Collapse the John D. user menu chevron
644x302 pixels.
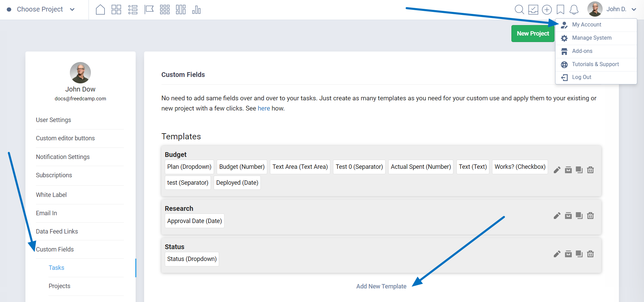click(634, 9)
